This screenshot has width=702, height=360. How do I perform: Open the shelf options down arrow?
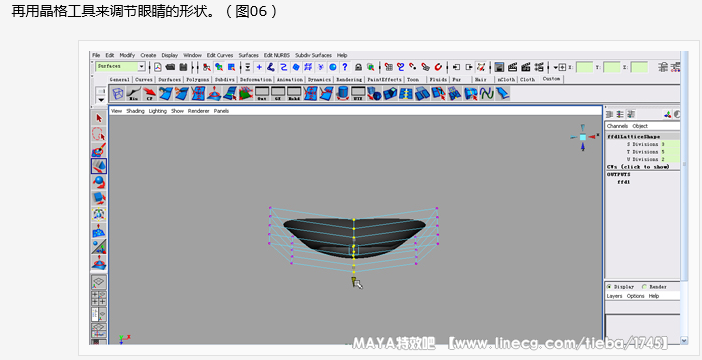pos(101,100)
